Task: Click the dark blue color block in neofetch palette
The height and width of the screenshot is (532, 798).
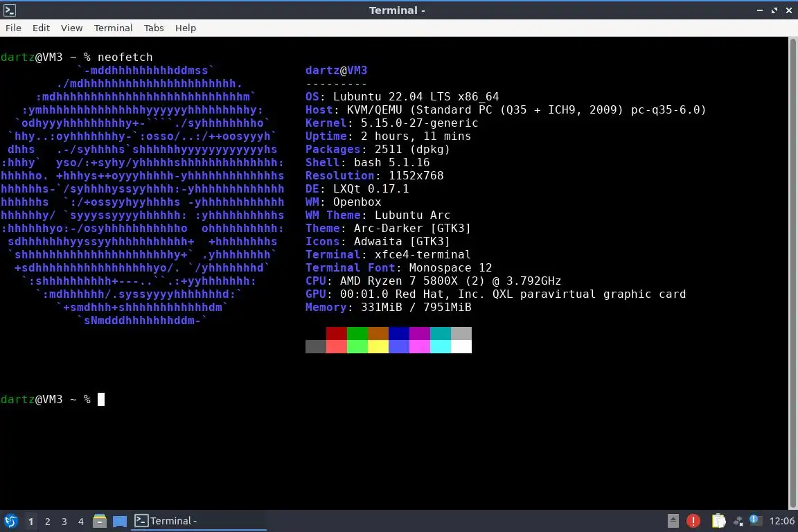Action: click(399, 333)
